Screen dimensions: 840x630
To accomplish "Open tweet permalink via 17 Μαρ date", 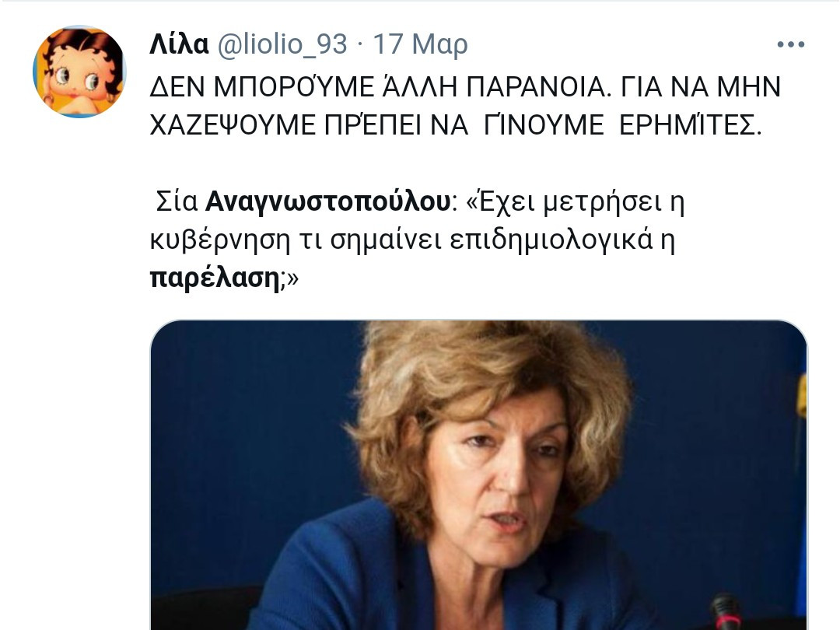I will [x=420, y=44].
